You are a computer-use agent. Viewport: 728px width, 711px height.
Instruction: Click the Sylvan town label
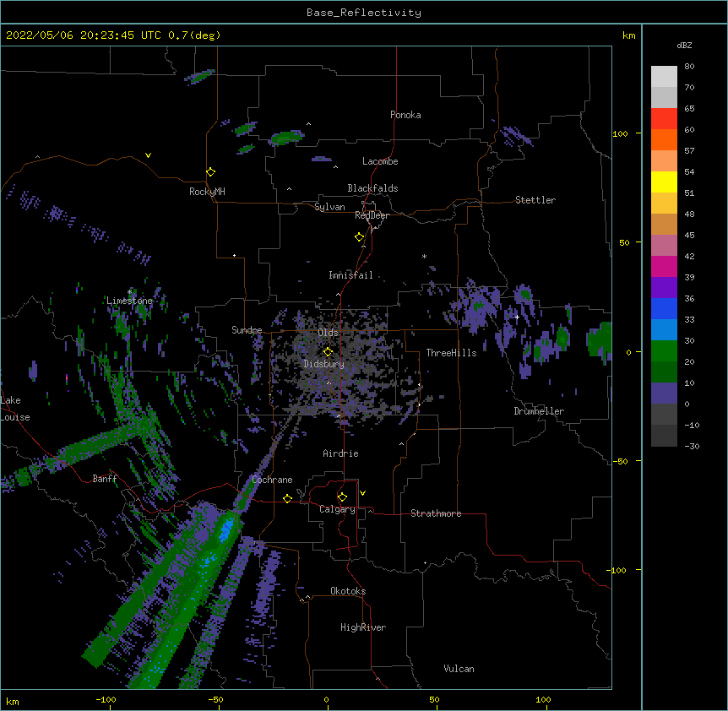pos(329,207)
